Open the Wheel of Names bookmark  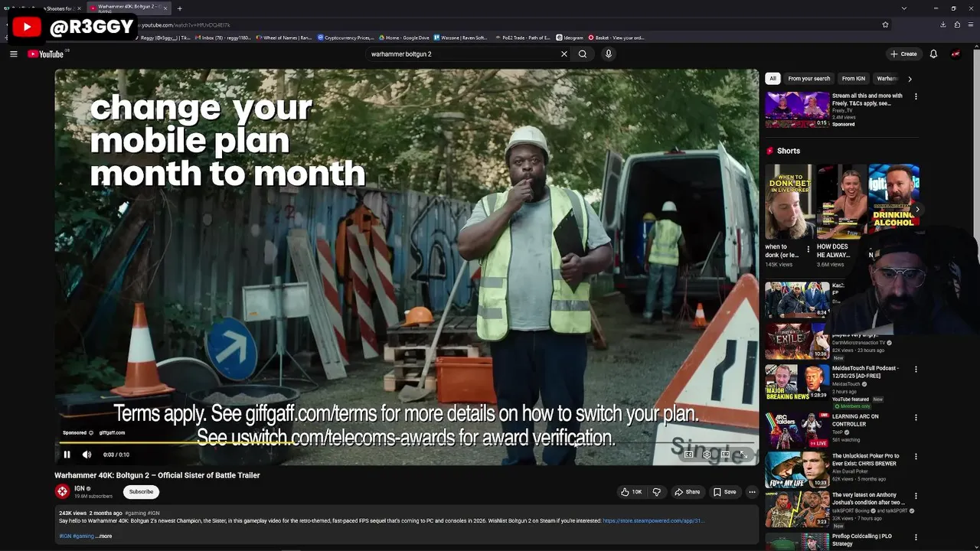(x=283, y=37)
